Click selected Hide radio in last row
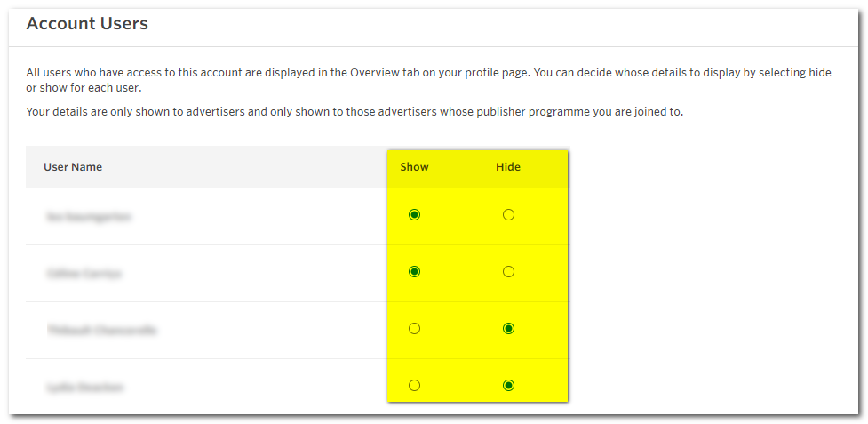Viewport: 868px width, 424px height. pyautogui.click(x=508, y=386)
